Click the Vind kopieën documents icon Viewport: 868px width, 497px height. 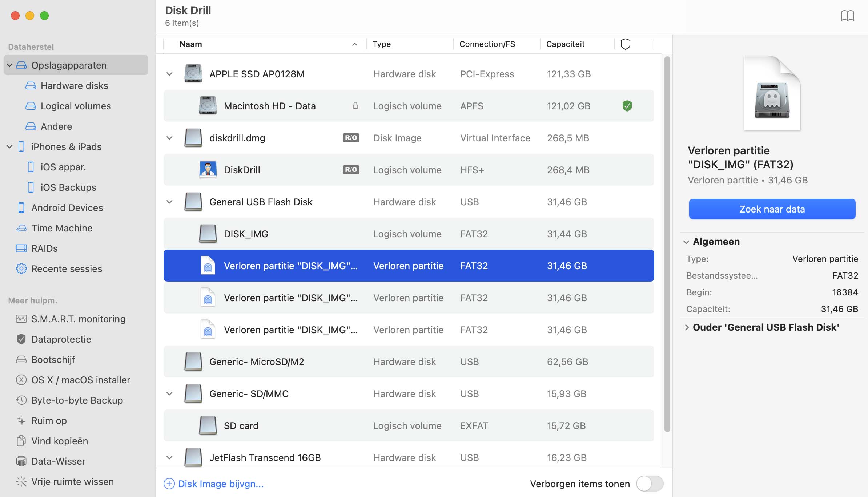(x=21, y=441)
